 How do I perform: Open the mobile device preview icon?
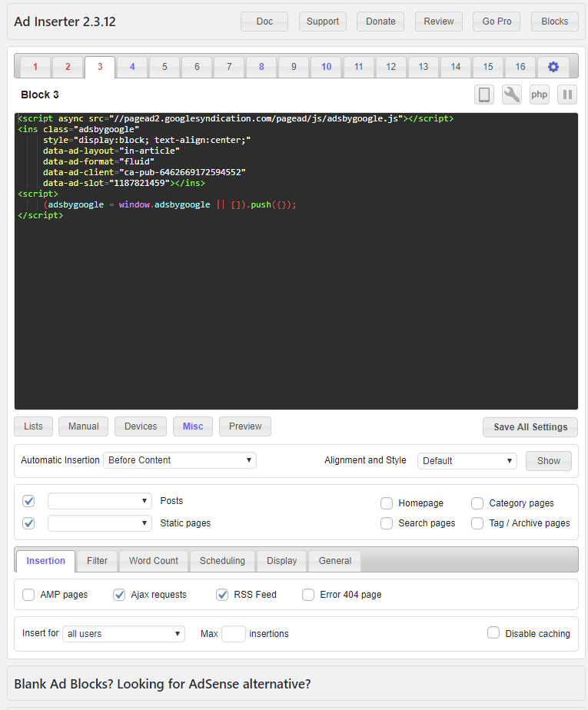pyautogui.click(x=483, y=95)
